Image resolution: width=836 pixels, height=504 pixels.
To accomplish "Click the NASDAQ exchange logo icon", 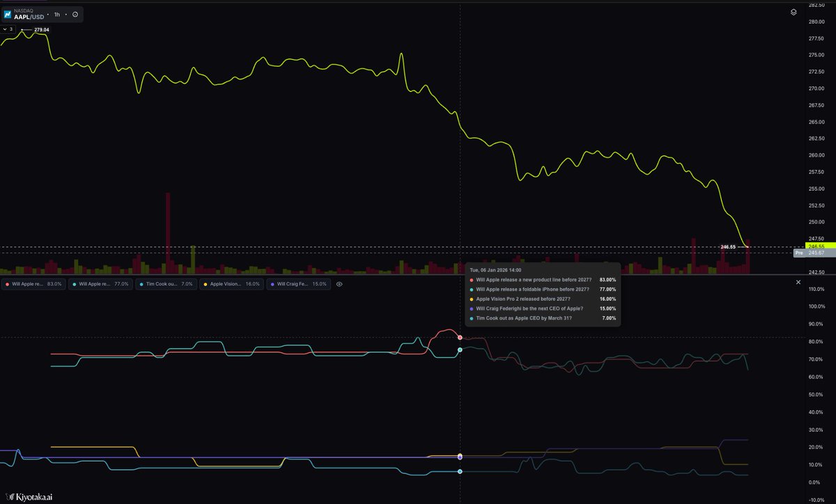I will [x=7, y=14].
